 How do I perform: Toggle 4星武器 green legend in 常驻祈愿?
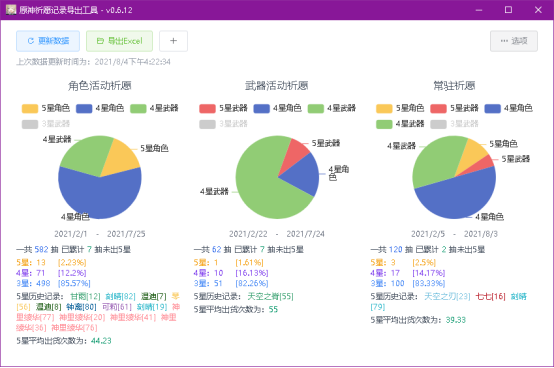coord(400,124)
